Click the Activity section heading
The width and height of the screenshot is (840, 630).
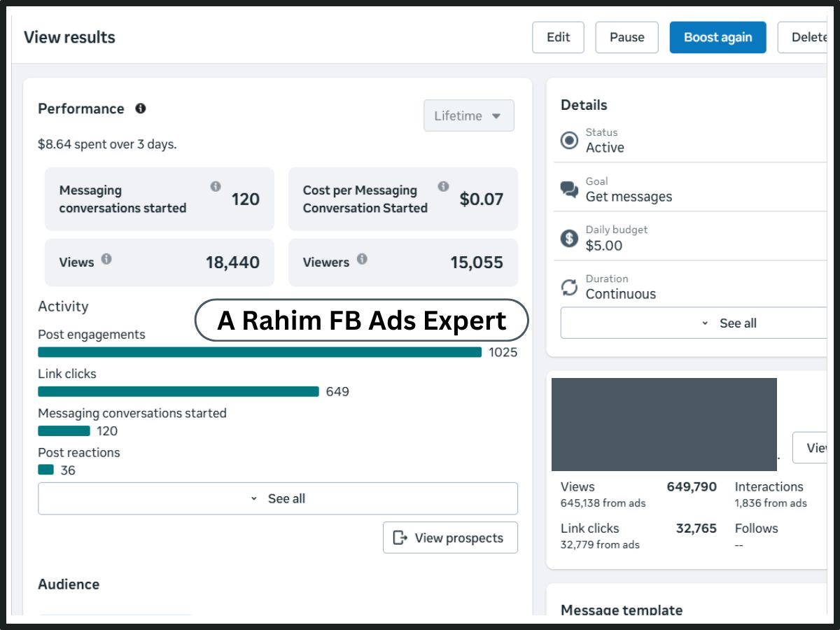[63, 307]
